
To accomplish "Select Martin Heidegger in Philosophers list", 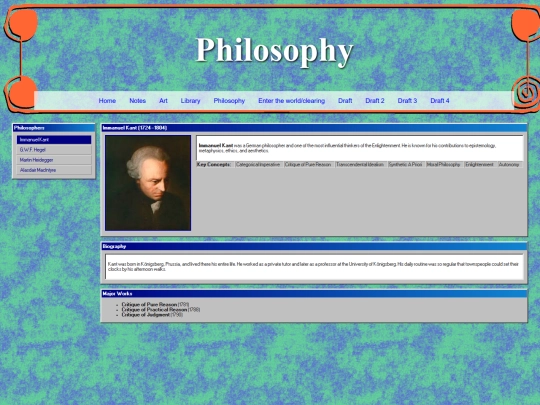I will tap(54, 160).
